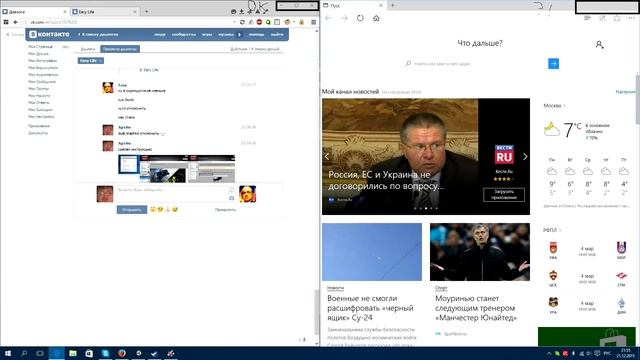
Task: Show hidden tray icons chevron
Action: (x=549, y=353)
